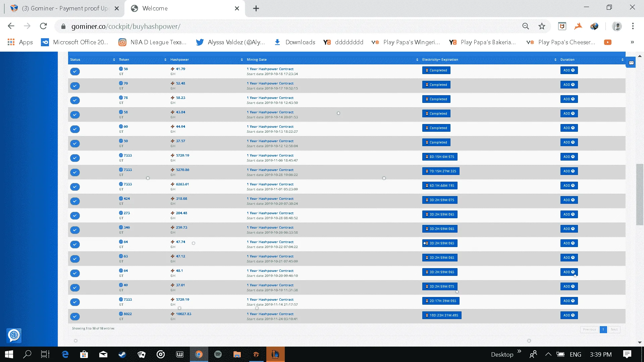Open the chat bubble widget on right edge
The image size is (644, 362).
point(631,63)
